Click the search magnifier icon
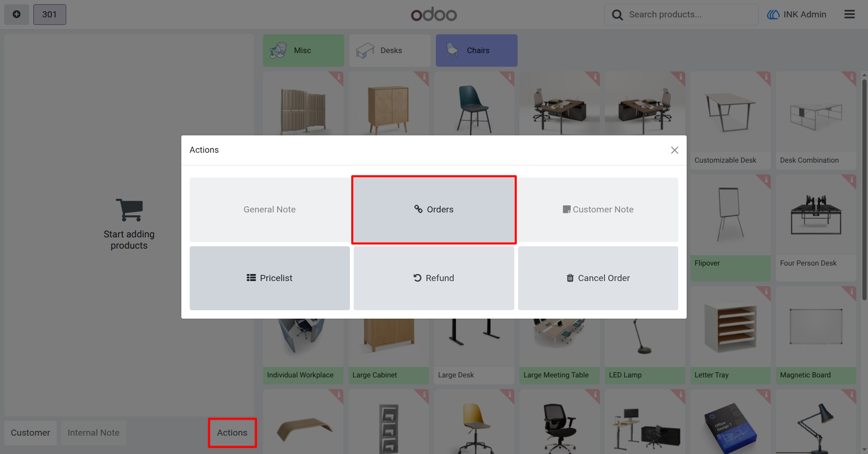 (617, 15)
